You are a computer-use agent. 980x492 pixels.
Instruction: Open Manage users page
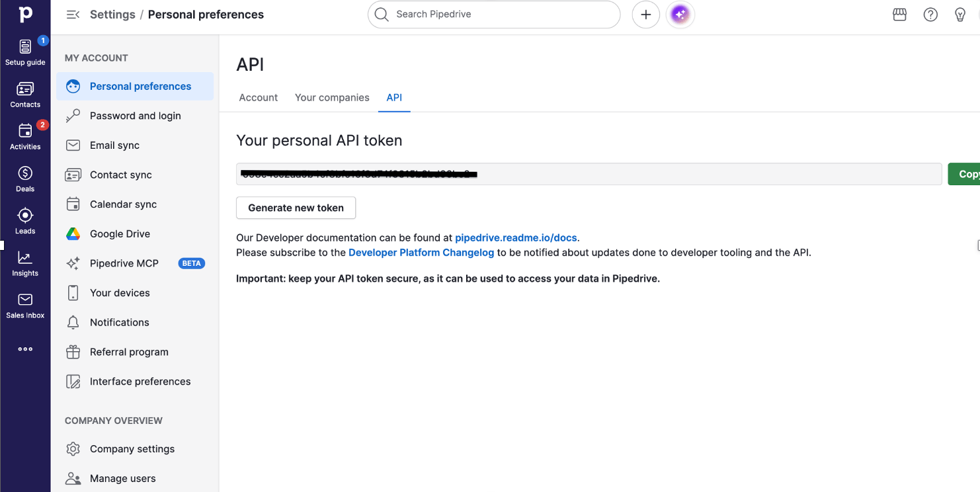pyautogui.click(x=135, y=478)
